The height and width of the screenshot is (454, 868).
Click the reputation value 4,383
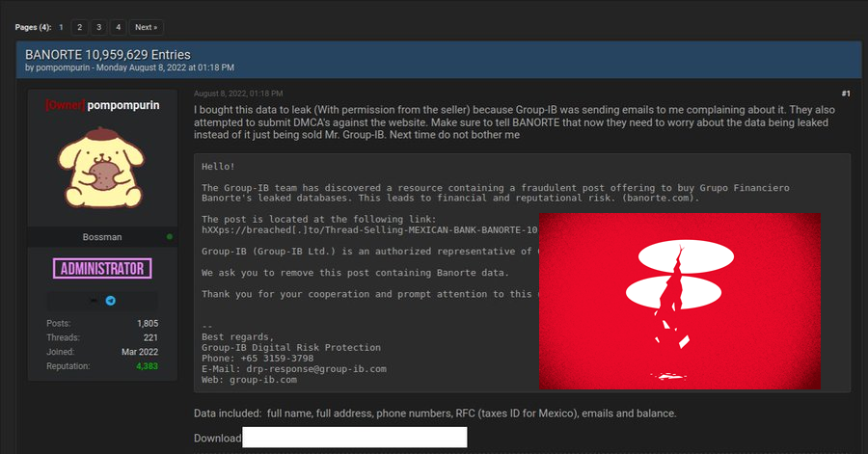click(147, 366)
